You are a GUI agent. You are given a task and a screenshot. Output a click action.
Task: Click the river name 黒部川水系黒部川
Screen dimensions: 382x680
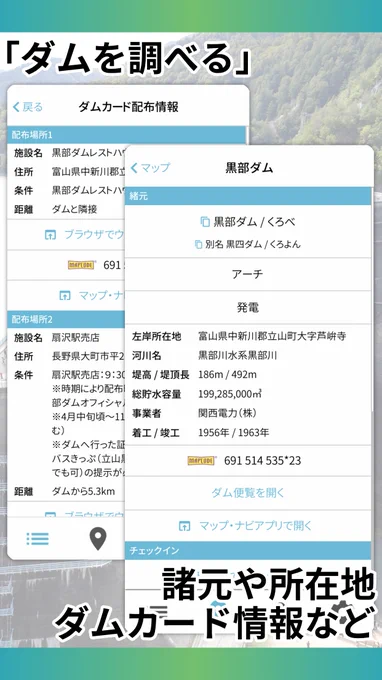pyautogui.click(x=238, y=356)
